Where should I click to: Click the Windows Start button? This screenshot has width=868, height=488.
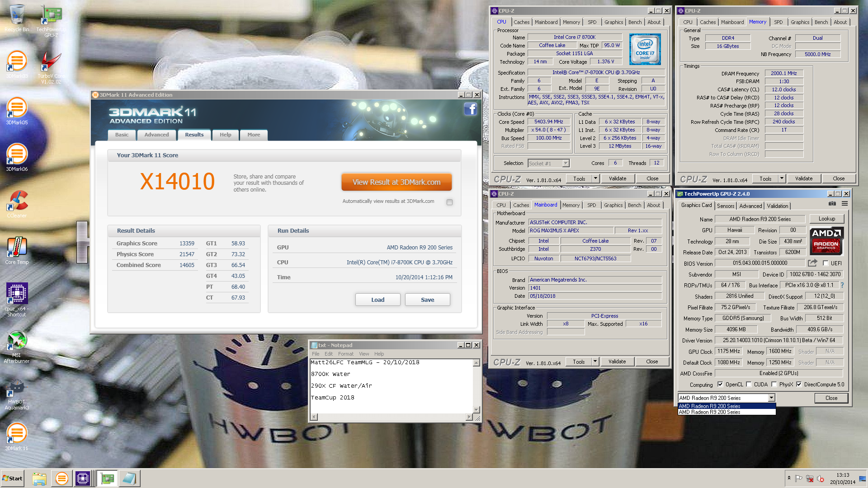12,479
